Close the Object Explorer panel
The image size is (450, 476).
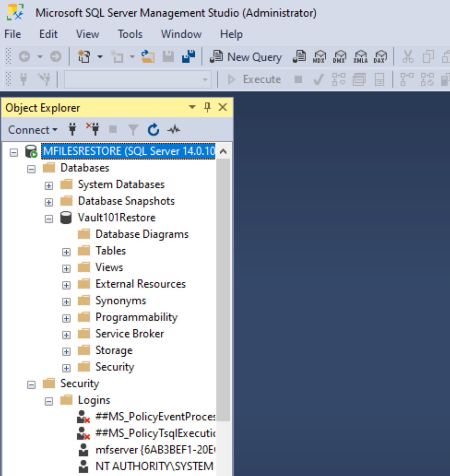(x=223, y=107)
